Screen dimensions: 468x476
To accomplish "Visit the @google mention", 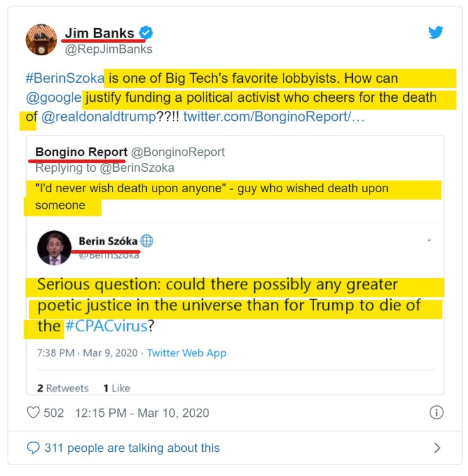I will click(x=53, y=98).
